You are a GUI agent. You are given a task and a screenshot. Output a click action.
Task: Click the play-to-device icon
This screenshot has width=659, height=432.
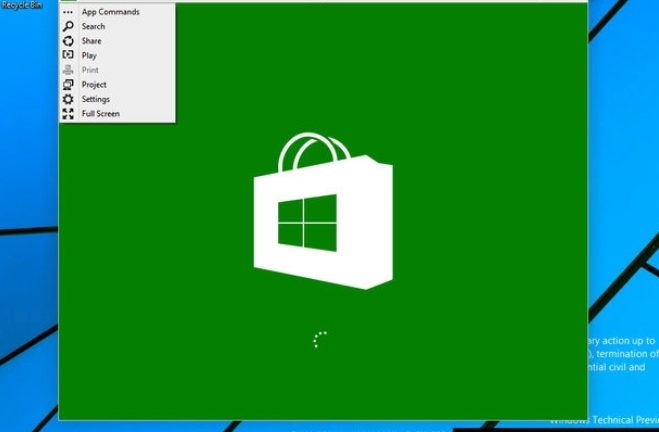pyautogui.click(x=68, y=55)
